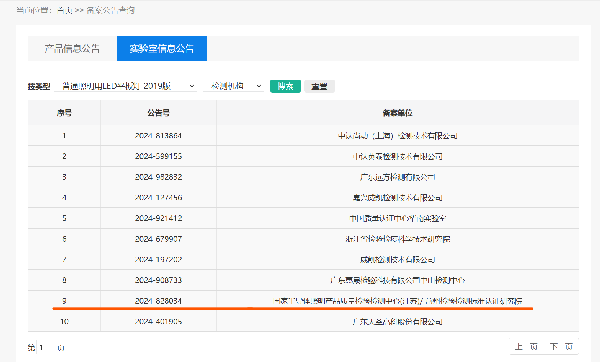Select announcement number in row 10
Viewport: 600px width, 362px height.
(x=158, y=321)
